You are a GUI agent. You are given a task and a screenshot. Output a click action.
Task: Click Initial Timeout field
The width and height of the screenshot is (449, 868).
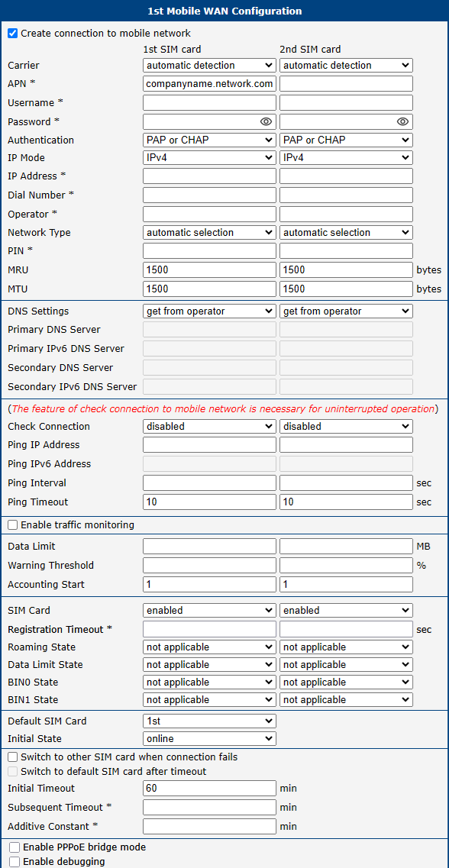(209, 789)
